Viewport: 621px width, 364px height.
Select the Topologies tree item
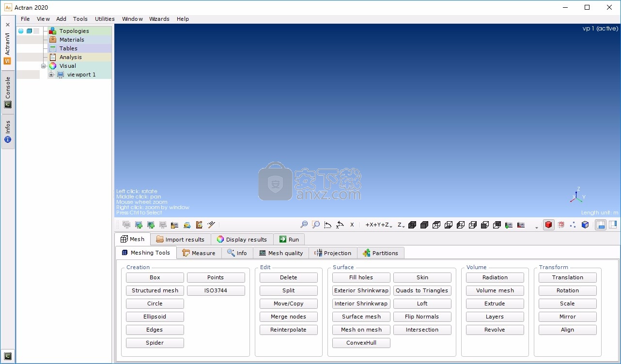point(74,31)
